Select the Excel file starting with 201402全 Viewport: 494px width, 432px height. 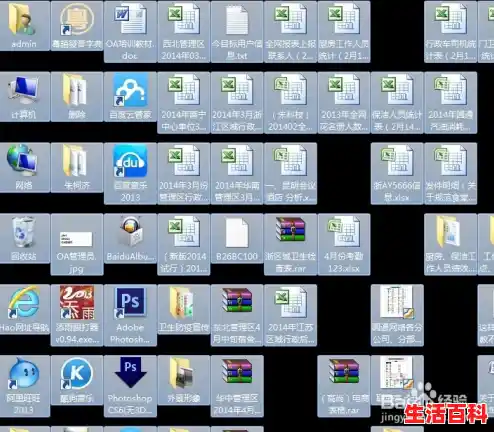click(290, 102)
